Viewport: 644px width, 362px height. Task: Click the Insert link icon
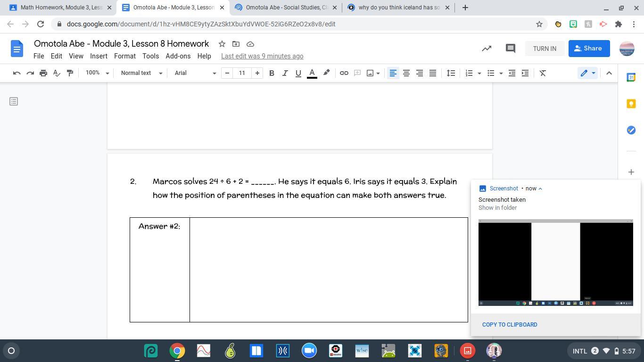[344, 73]
